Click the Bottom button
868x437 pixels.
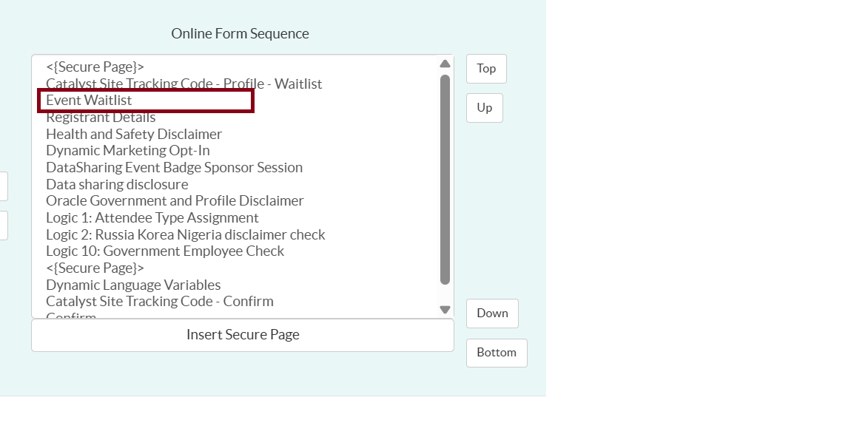click(497, 353)
